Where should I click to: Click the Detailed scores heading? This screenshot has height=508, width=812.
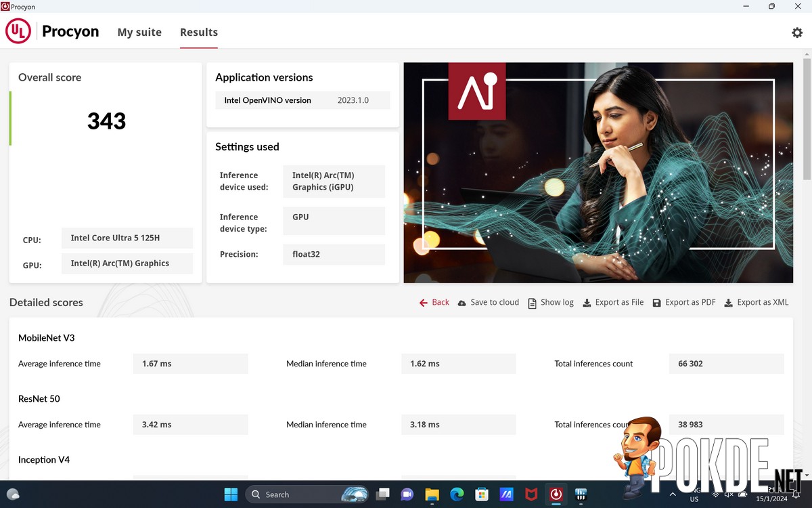point(46,303)
